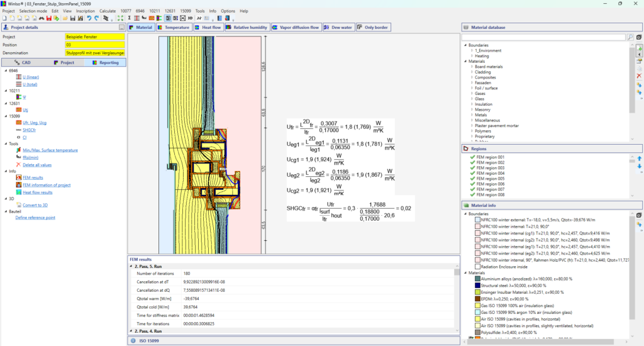
Task: Toggle the check mark of FEM region 005
Action: [472, 178]
